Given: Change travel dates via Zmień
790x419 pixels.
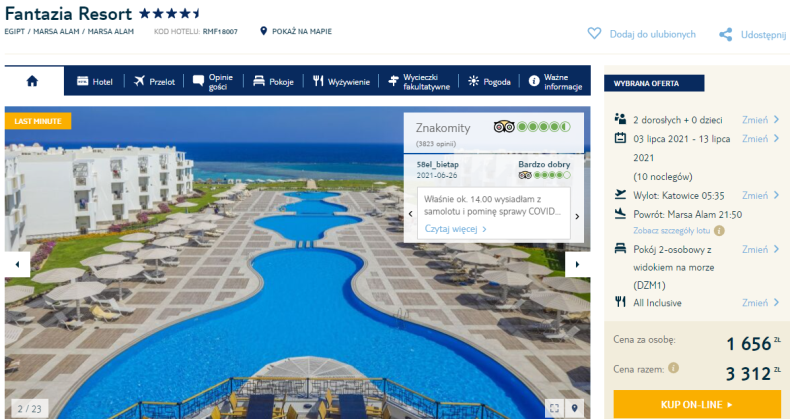Looking at the screenshot, I should pos(755,138).
